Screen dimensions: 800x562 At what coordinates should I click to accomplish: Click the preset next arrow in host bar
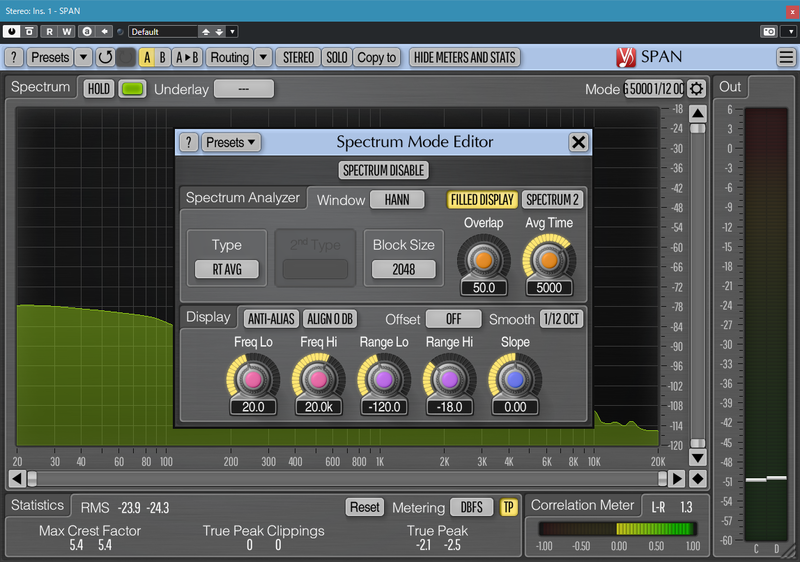tap(219, 32)
